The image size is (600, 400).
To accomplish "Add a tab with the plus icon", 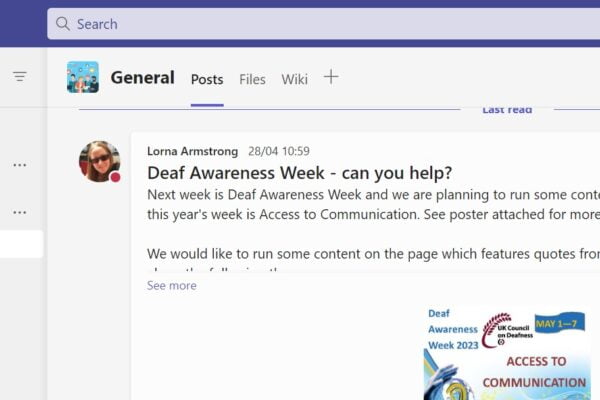I will click(x=331, y=77).
